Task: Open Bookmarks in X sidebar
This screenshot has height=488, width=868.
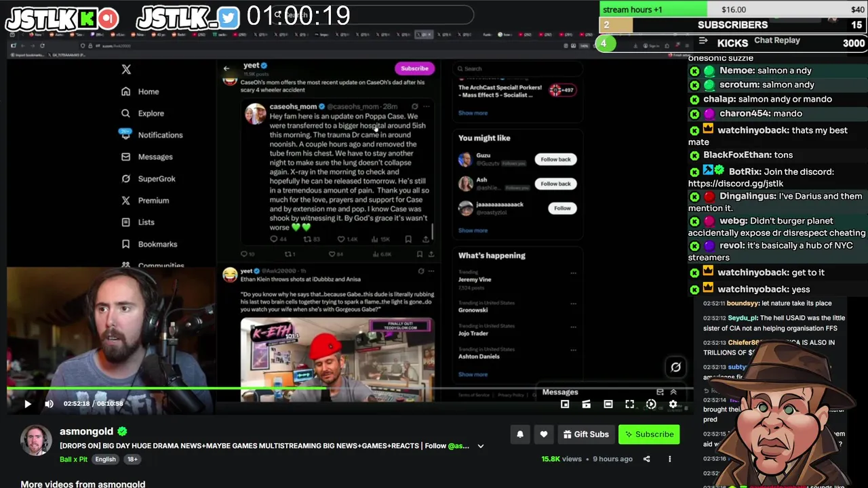Action: [x=149, y=244]
